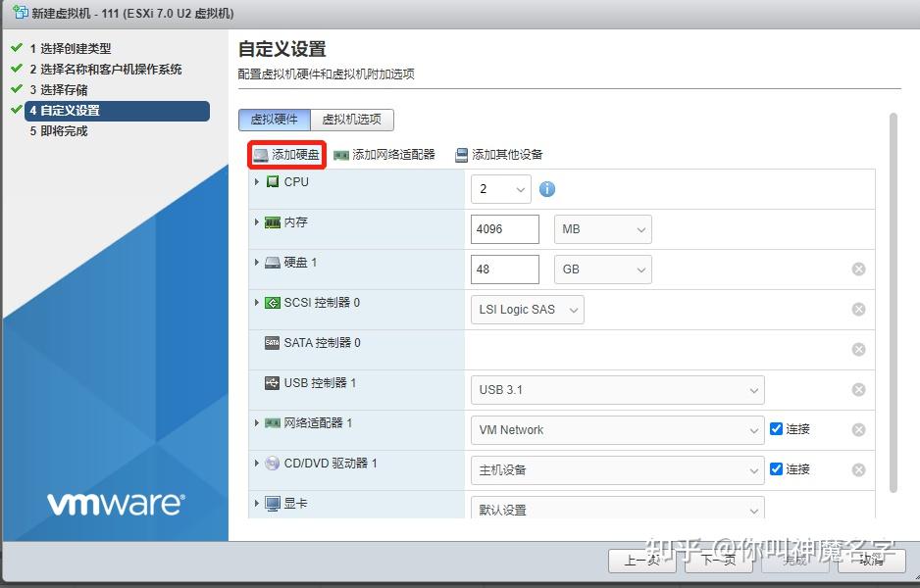Switch to VM Options (虚拟机选项) tab
The width and height of the screenshot is (920, 588).
pyautogui.click(x=352, y=120)
